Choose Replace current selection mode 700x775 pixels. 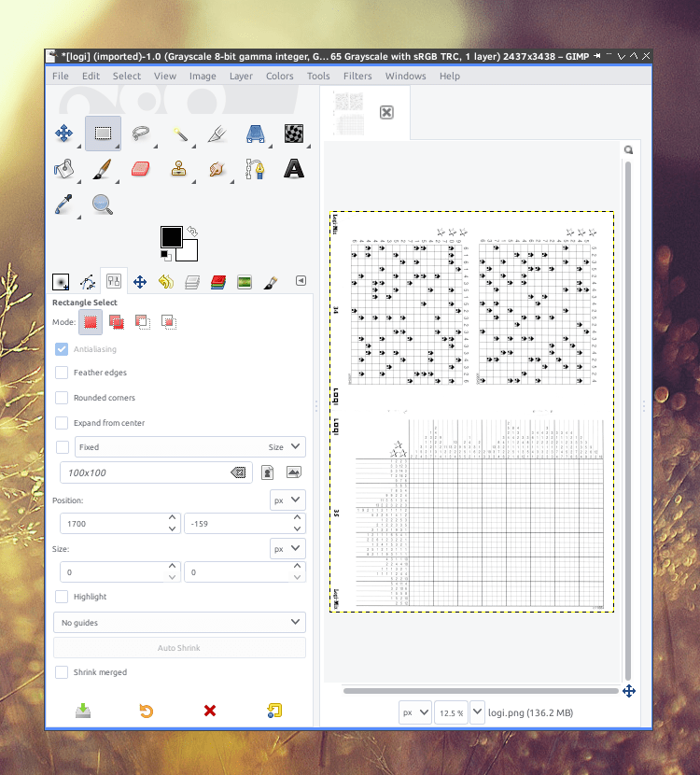[91, 322]
